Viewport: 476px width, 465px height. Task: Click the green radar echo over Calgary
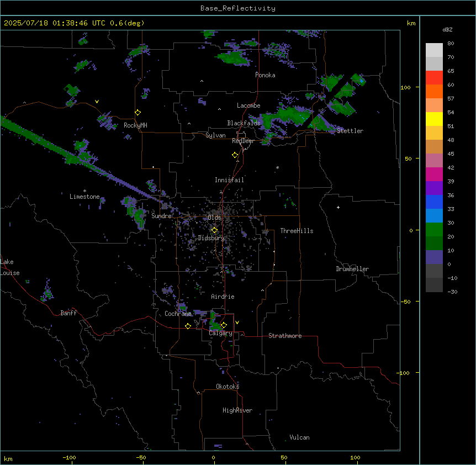coord(215,323)
